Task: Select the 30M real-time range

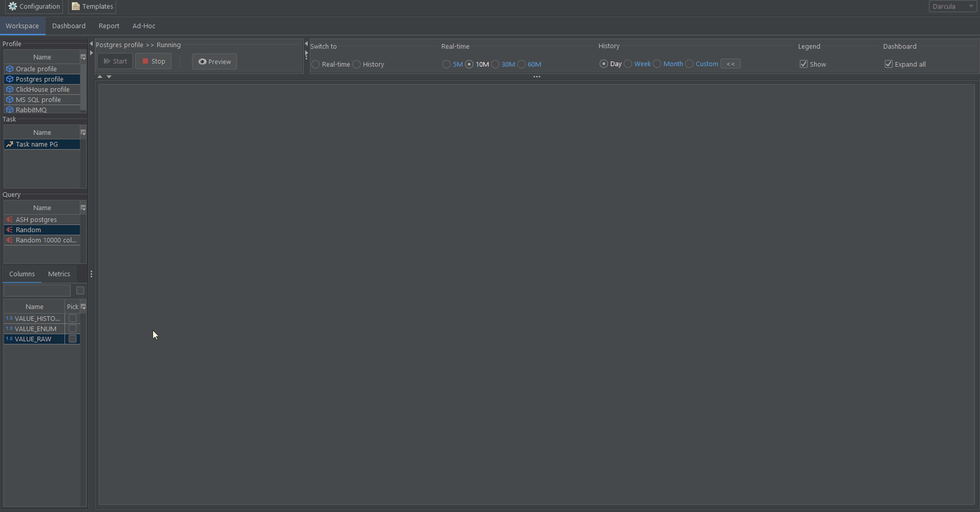Action: tap(496, 64)
